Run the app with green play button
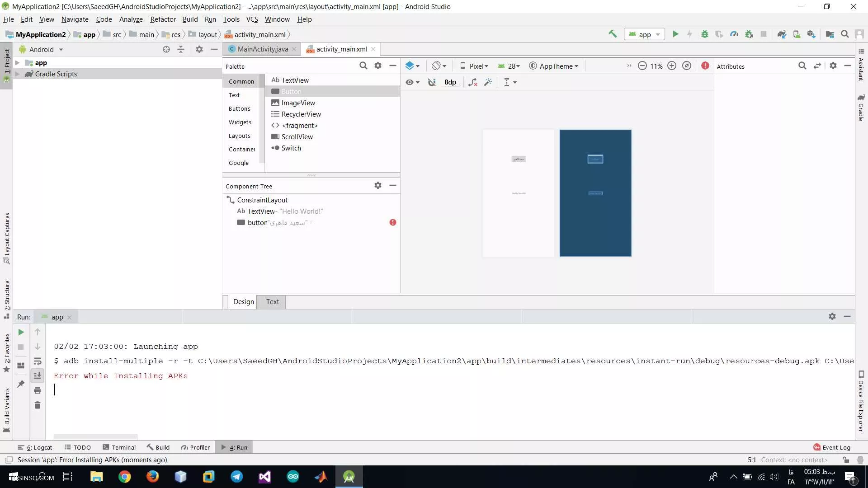 coord(675,34)
